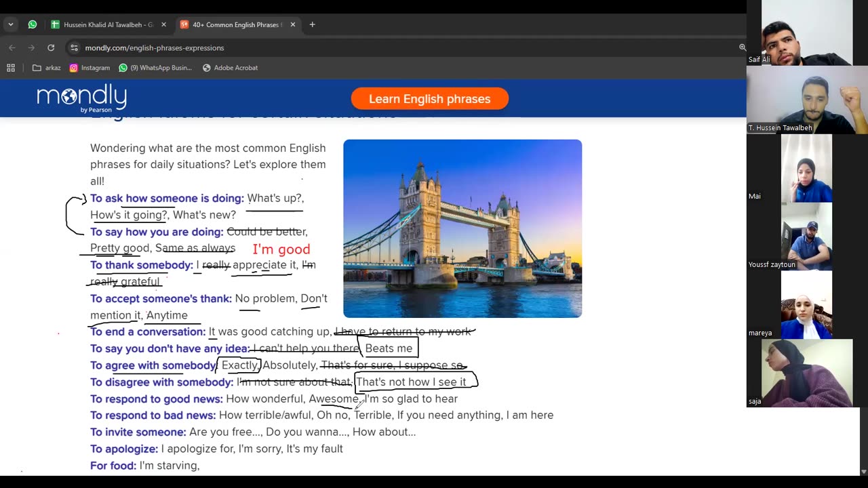Click the text 'To invite someone:'
The image size is (868, 488).
(x=138, y=432)
